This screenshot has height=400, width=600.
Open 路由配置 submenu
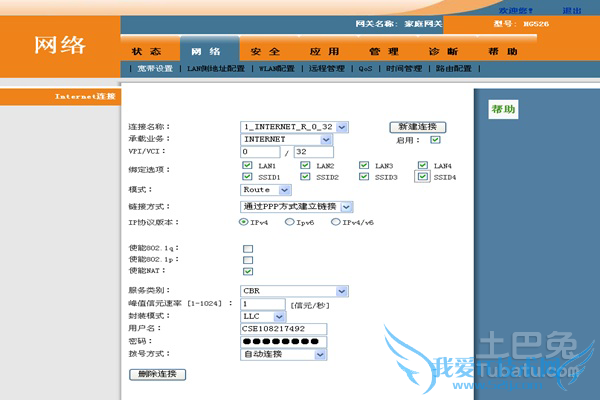click(453, 69)
